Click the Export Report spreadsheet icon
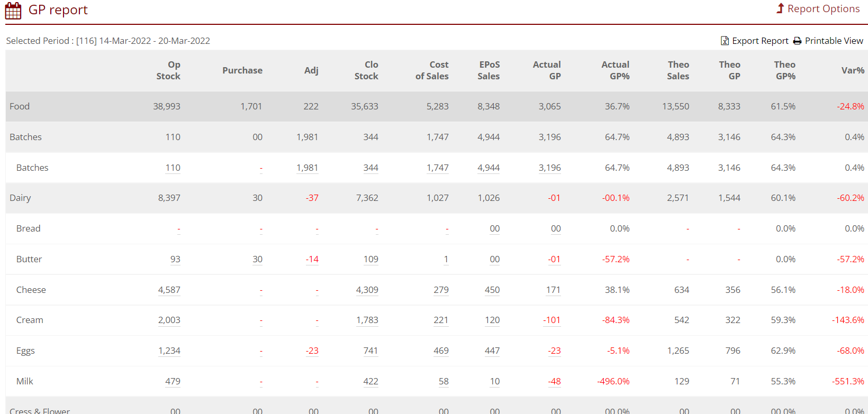The width and height of the screenshot is (868, 414). coord(725,41)
